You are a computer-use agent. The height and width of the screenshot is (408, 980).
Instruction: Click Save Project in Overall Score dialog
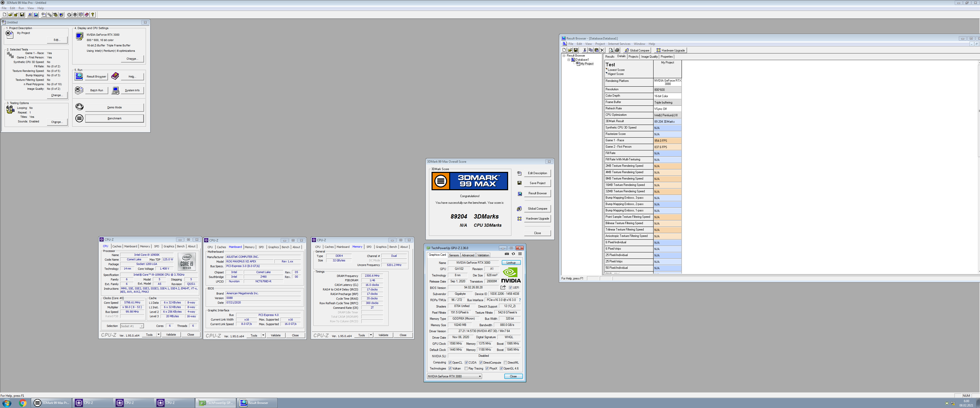[x=537, y=183]
